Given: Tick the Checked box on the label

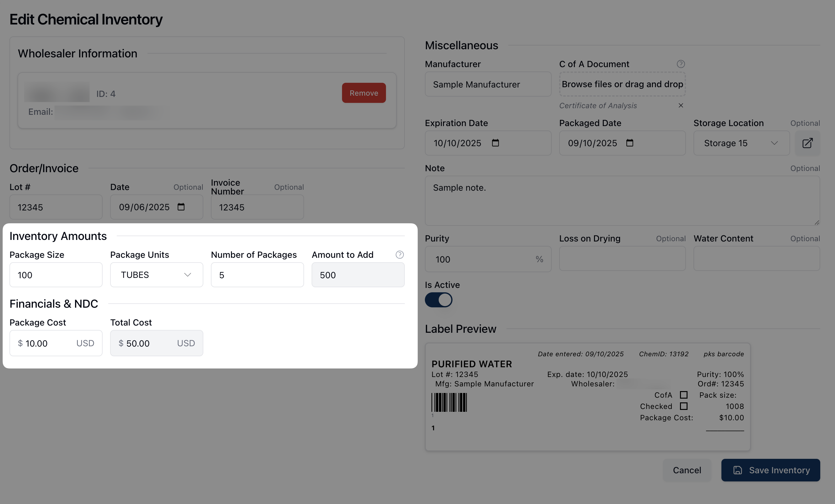Looking at the screenshot, I should pos(683,406).
